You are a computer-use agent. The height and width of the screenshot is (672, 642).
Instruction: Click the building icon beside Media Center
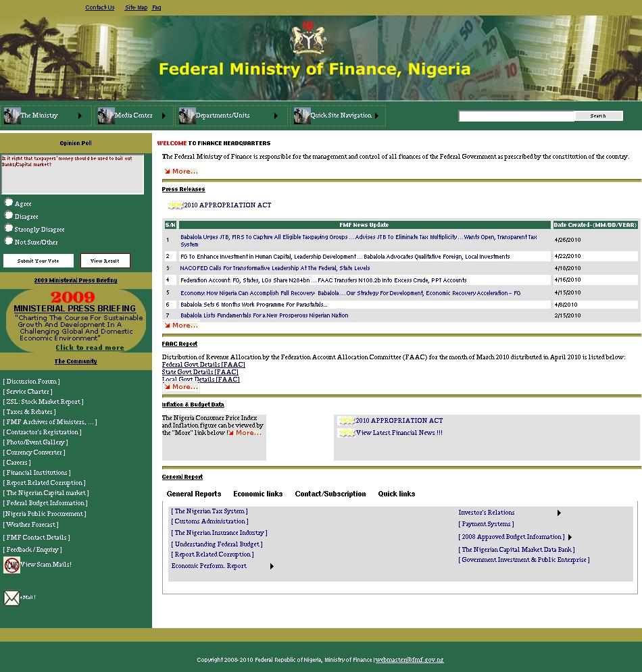point(106,115)
